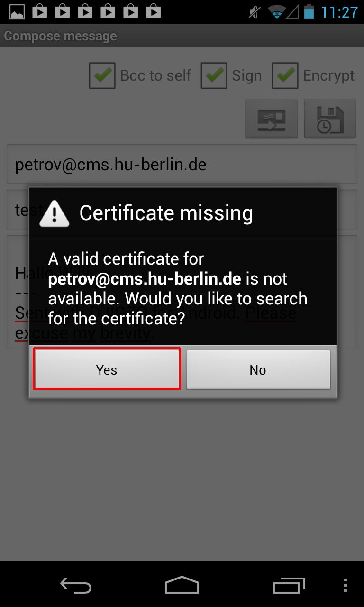
Task: Tap the Wi-Fi status icon
Action: (276, 12)
